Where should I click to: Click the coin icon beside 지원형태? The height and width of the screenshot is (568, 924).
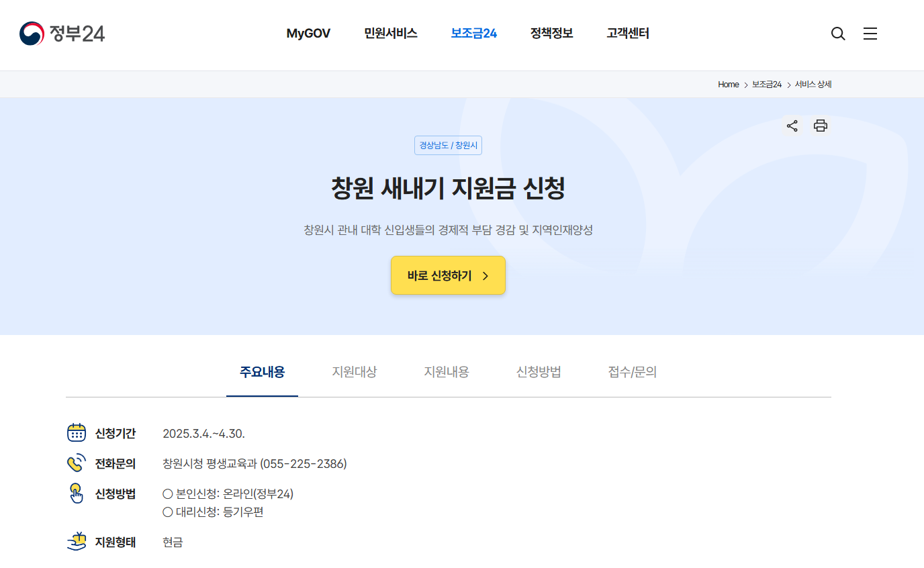76,542
